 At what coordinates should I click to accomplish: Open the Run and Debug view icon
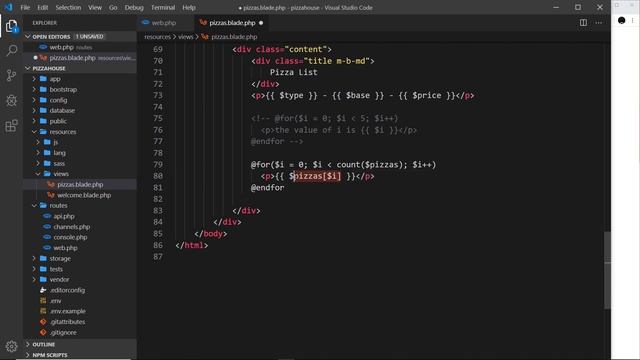tap(11, 100)
